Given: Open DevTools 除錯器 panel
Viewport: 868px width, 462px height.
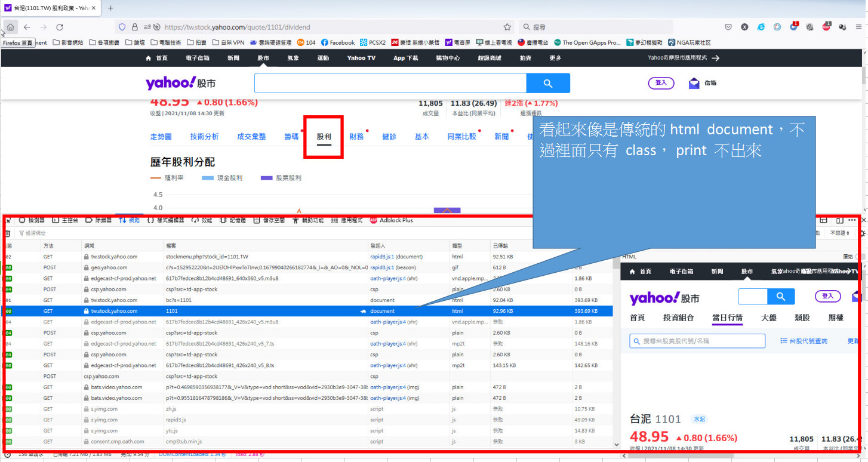Looking at the screenshot, I should point(99,220).
